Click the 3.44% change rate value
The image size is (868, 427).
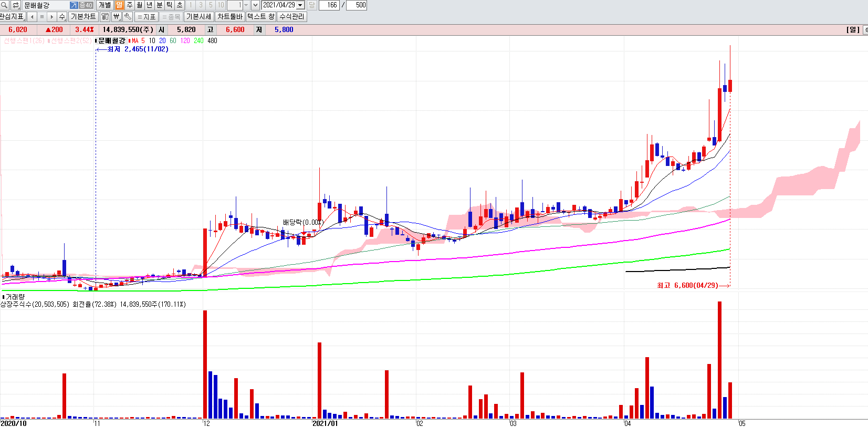click(x=84, y=30)
